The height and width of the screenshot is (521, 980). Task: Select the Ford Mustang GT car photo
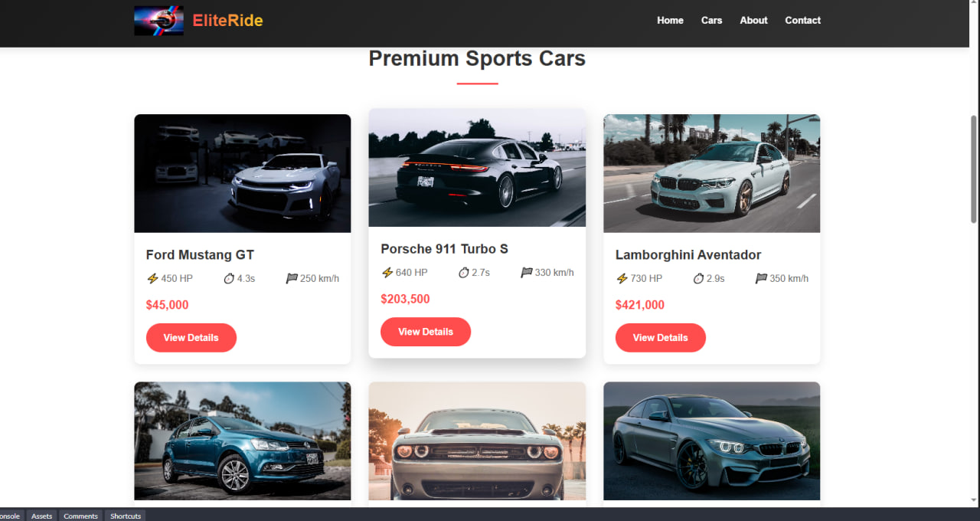tap(243, 174)
